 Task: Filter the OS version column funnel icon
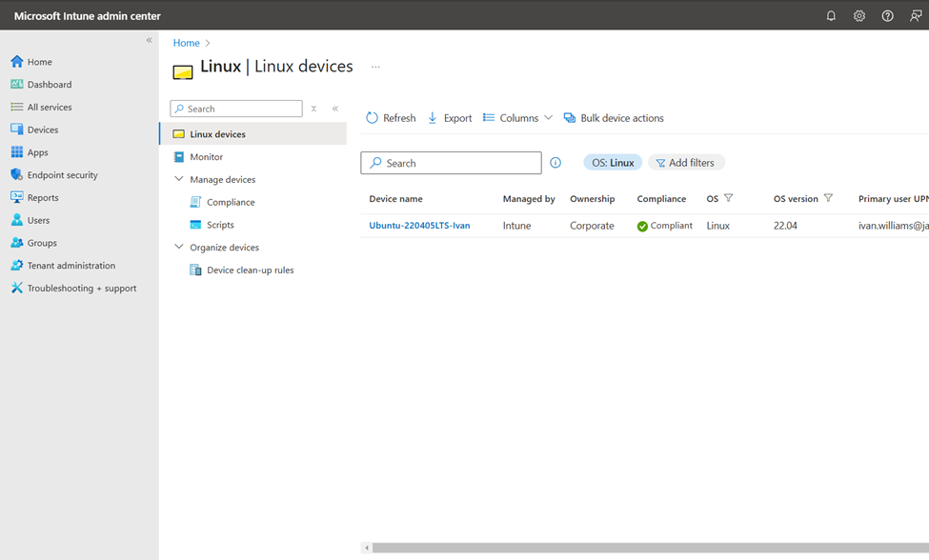click(x=828, y=198)
